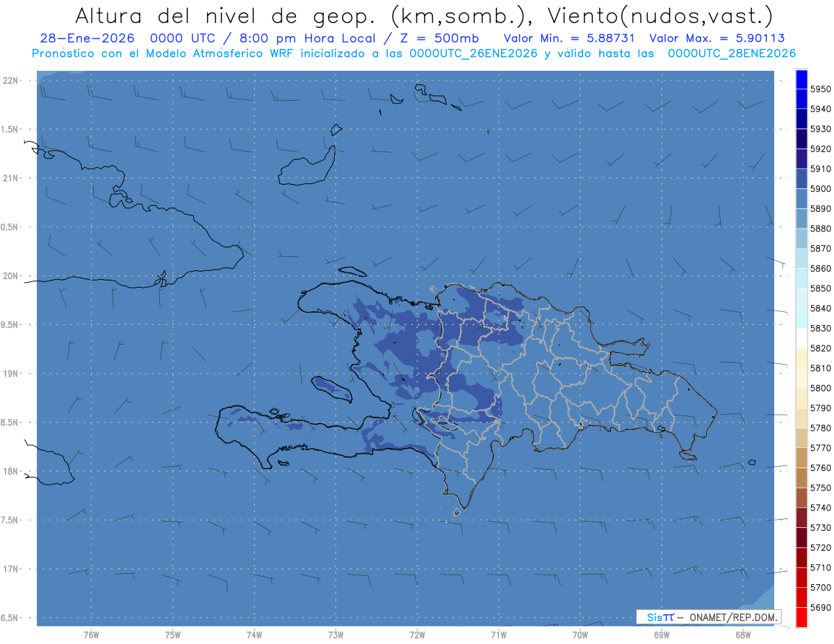
Task: Click the bright blue swatch above 5950
Action: pos(801,79)
